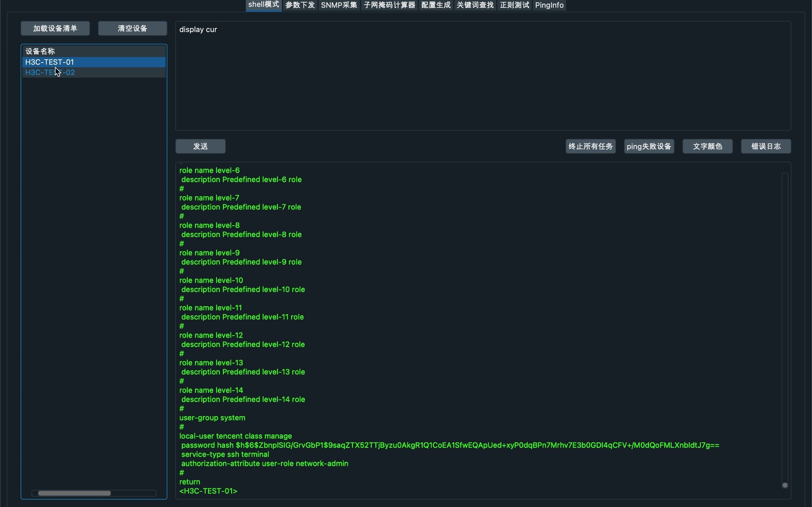Image resolution: width=812 pixels, height=507 pixels.
Task: Click the 'password hash' output line
Action: click(x=450, y=445)
